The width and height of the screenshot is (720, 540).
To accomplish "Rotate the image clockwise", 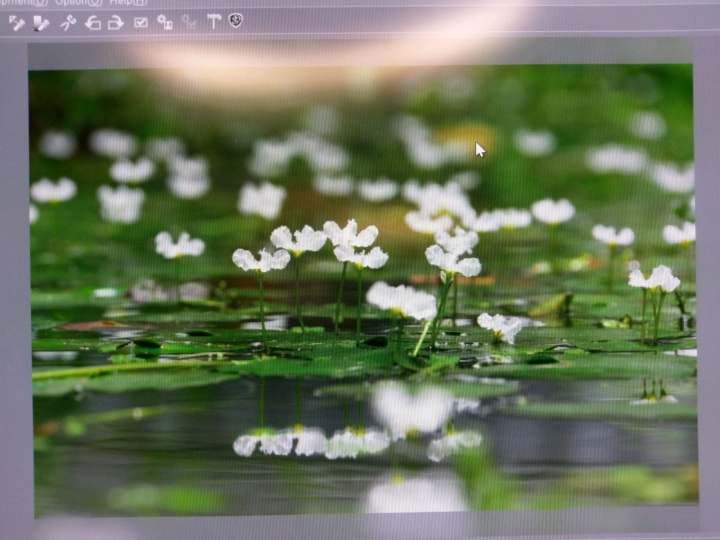I will click(x=115, y=22).
